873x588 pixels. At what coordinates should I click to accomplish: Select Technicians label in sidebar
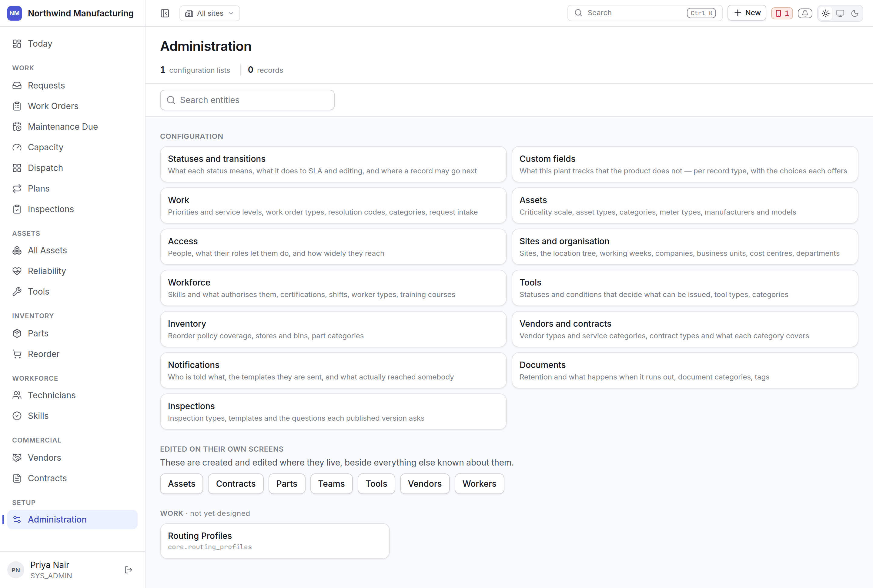point(52,395)
